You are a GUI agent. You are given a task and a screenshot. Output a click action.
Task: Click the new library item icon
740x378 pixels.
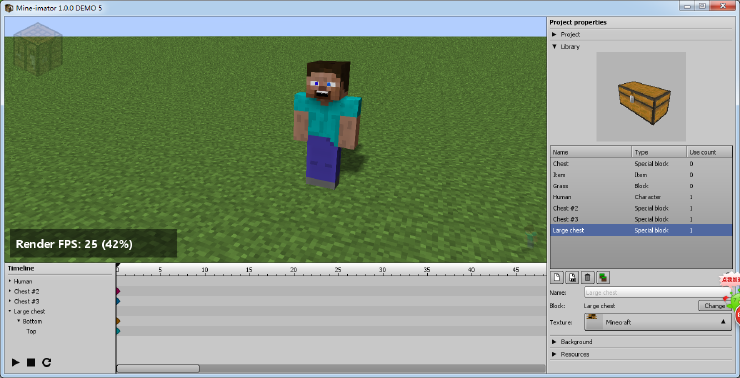coord(557,277)
